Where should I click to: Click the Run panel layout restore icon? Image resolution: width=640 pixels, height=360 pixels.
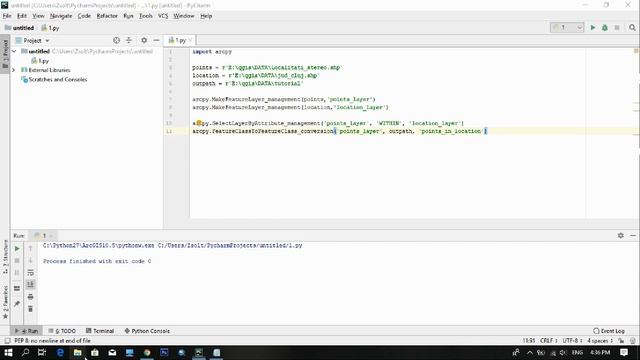click(17, 289)
